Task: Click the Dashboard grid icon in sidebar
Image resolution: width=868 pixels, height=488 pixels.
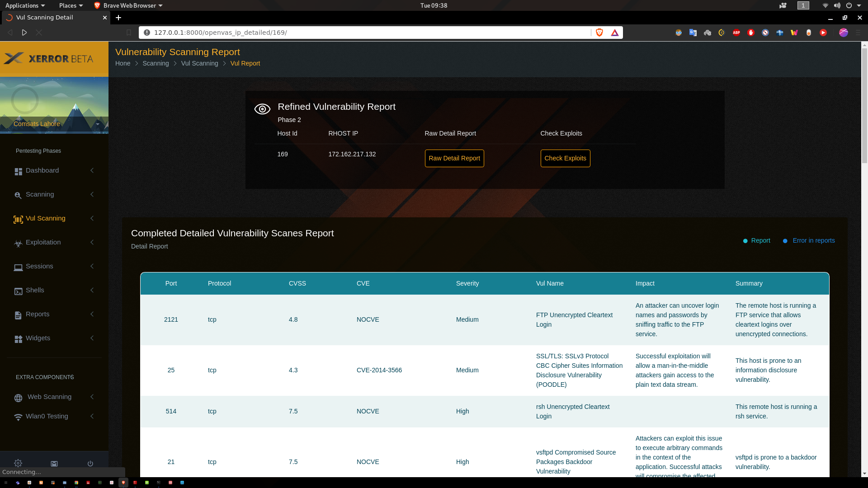Action: coord(18,172)
